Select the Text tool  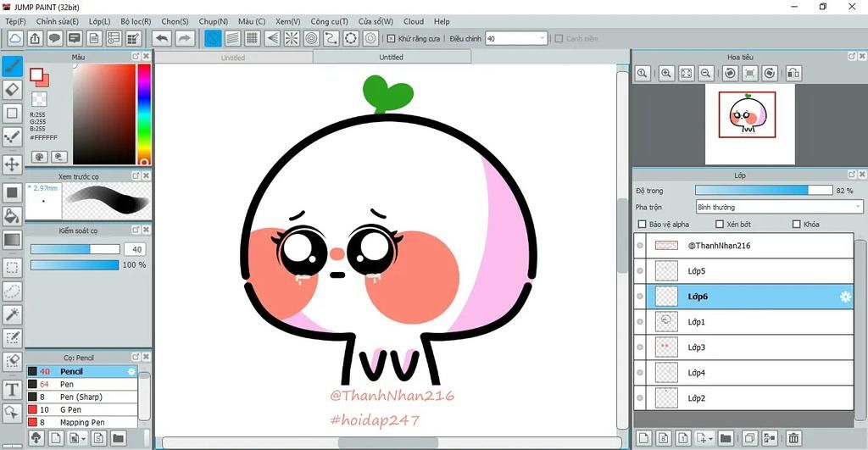tap(12, 390)
